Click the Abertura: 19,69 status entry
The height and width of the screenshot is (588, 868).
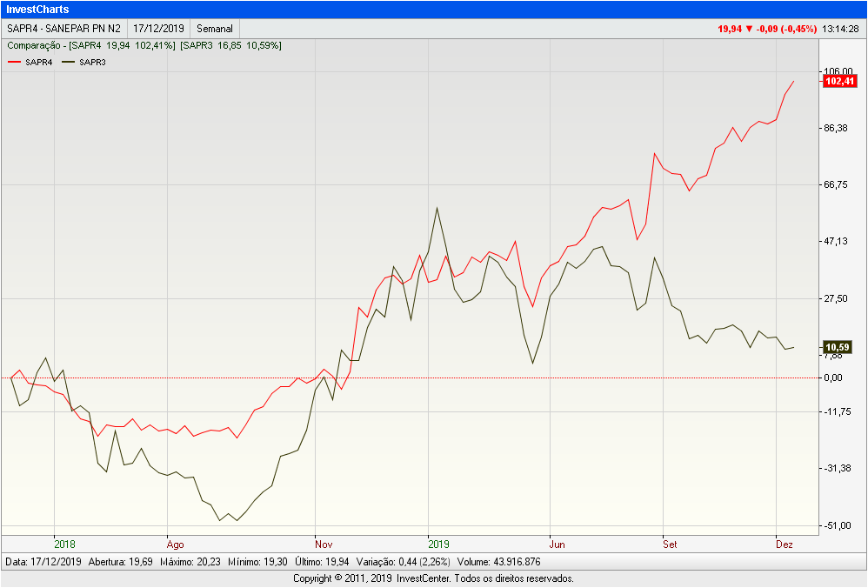(120, 561)
